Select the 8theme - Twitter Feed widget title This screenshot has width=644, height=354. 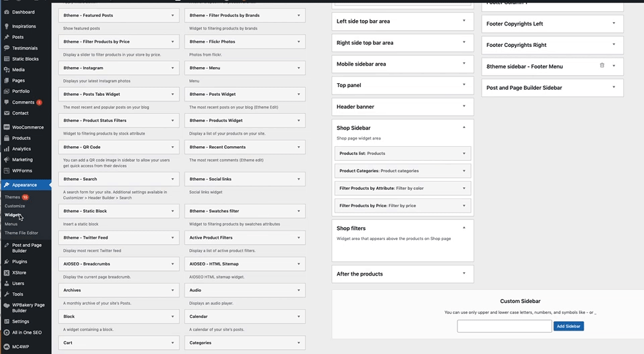85,238
